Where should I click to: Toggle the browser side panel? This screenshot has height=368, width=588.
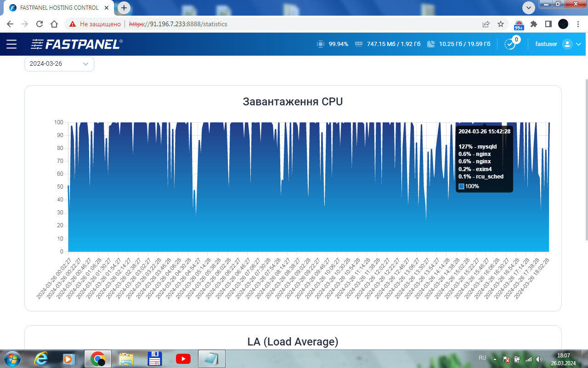548,24
